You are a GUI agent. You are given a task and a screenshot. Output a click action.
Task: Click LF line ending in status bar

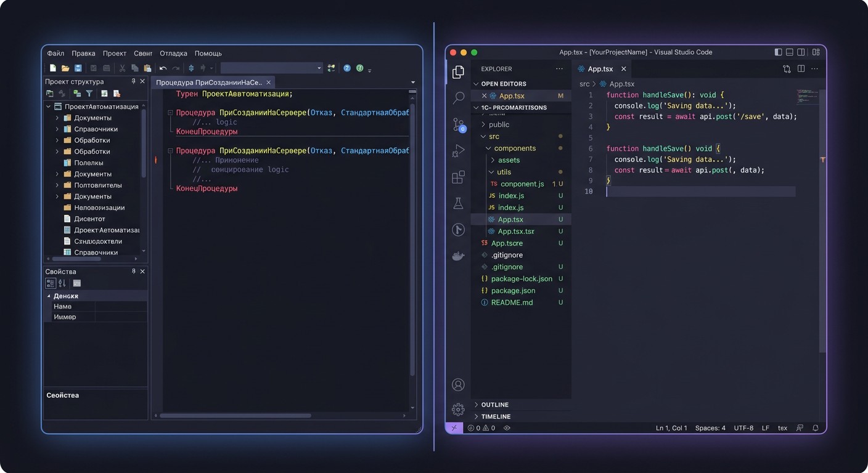coord(765,427)
